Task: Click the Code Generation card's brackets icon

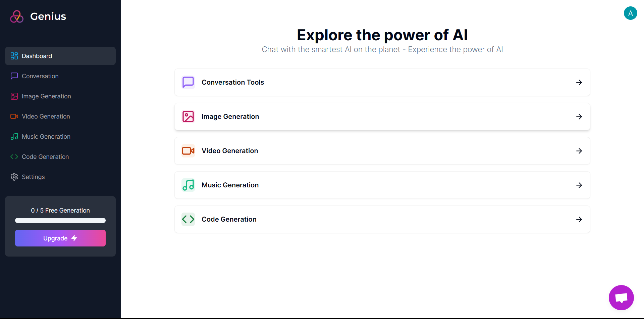Action: click(x=188, y=219)
